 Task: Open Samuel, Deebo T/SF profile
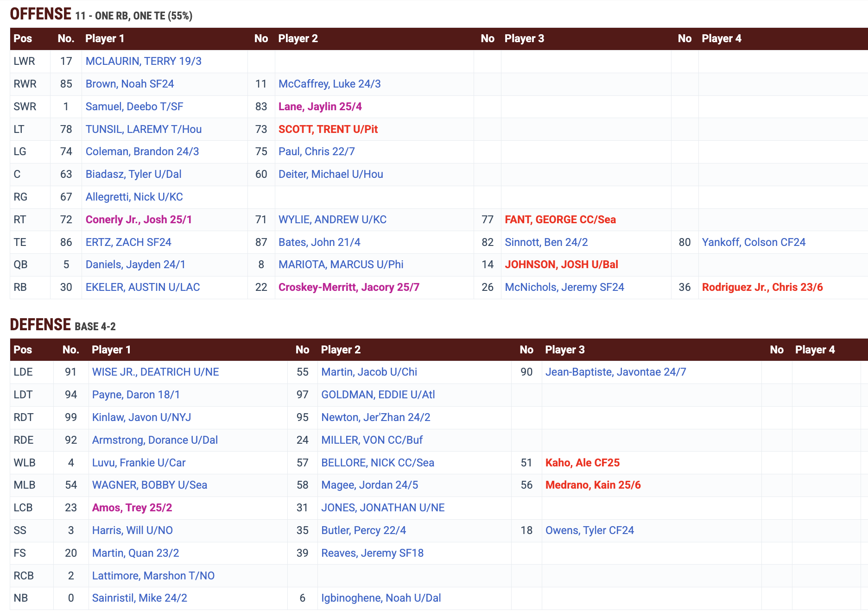coord(134,107)
